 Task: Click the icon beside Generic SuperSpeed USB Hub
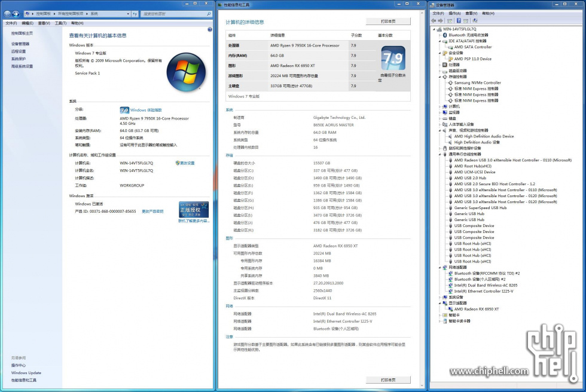[450, 209]
